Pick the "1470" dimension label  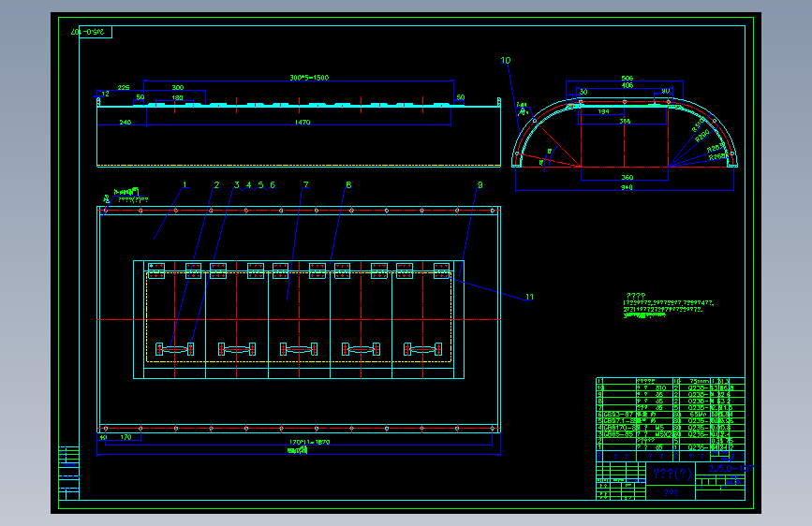[x=303, y=123]
